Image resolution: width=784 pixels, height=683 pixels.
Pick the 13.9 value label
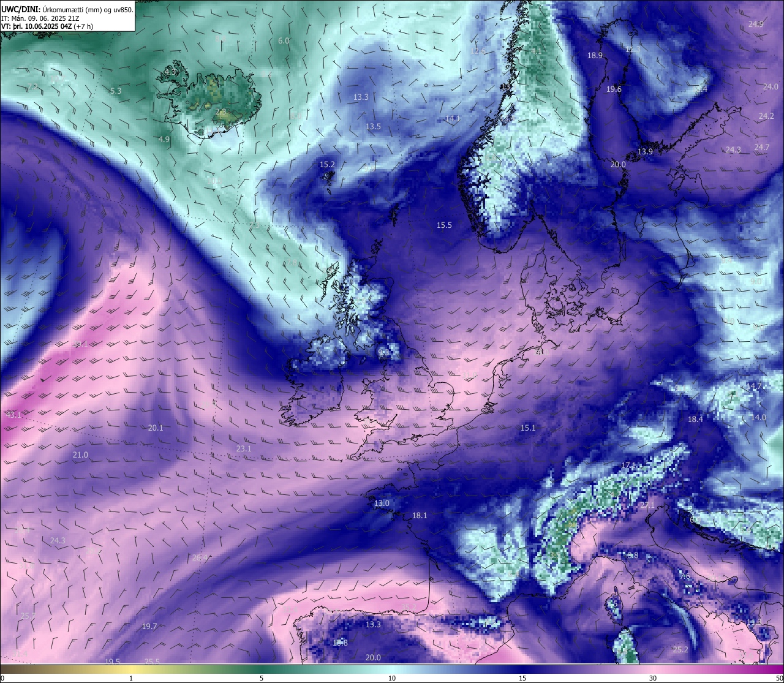646,152
